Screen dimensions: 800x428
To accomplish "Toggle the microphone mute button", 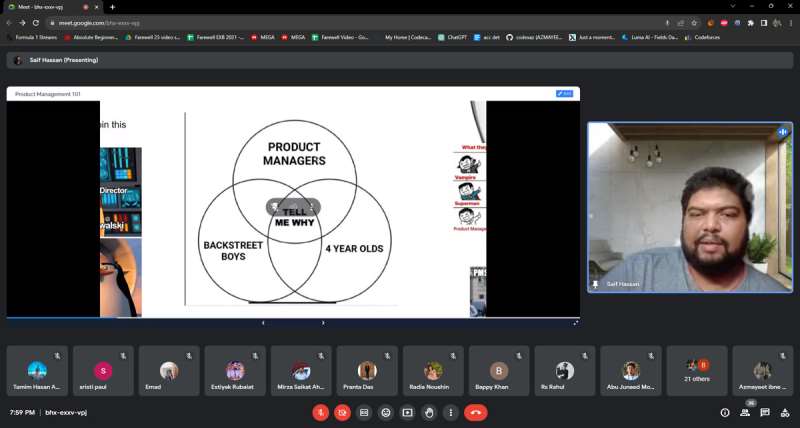I will click(x=320, y=412).
